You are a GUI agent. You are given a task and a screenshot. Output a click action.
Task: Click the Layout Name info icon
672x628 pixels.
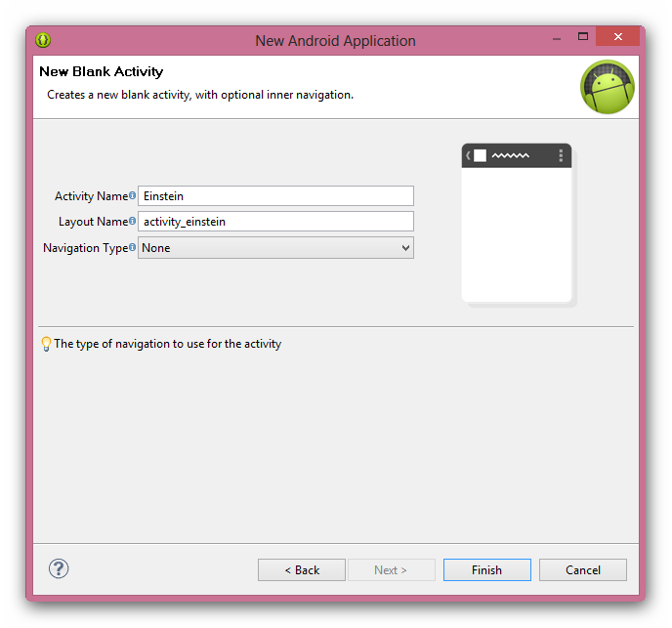tap(133, 221)
